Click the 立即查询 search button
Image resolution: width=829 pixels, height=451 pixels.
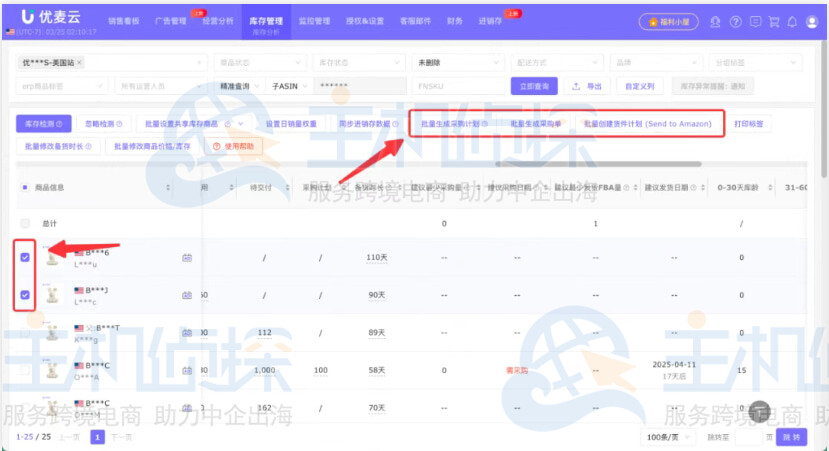tap(534, 86)
